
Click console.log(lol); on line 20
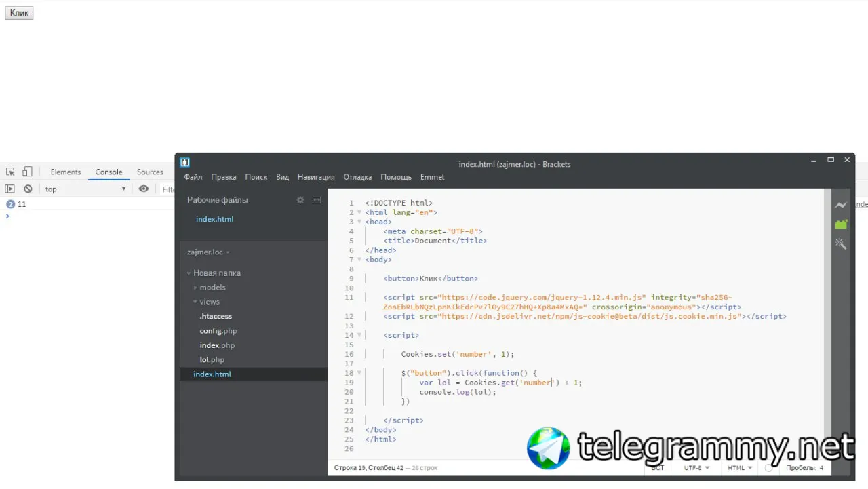pyautogui.click(x=458, y=392)
